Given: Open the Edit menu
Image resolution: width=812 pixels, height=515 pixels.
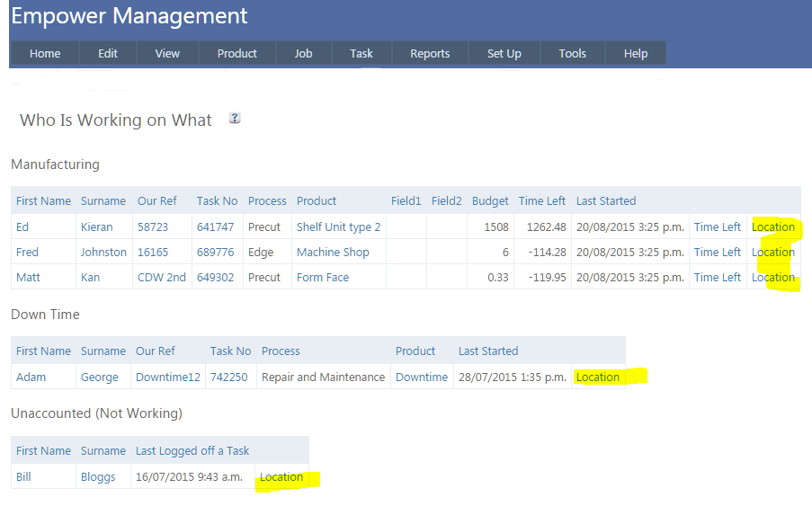Looking at the screenshot, I should pos(108,53).
